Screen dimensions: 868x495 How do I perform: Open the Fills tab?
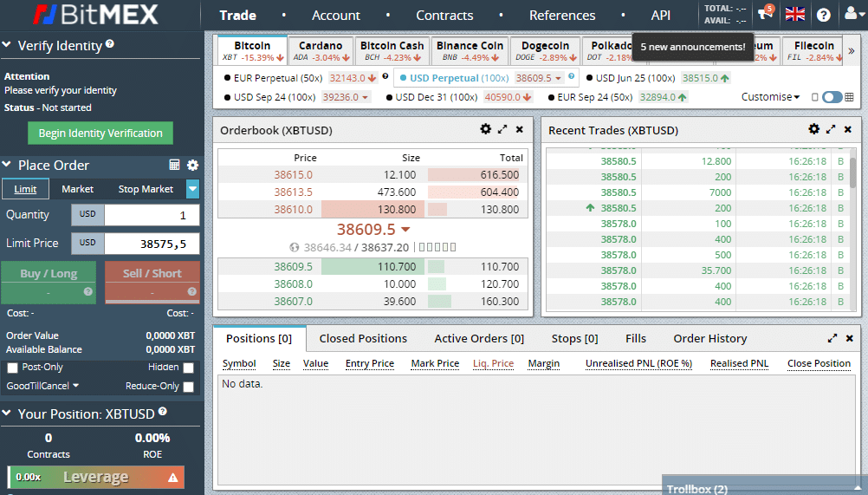click(636, 338)
